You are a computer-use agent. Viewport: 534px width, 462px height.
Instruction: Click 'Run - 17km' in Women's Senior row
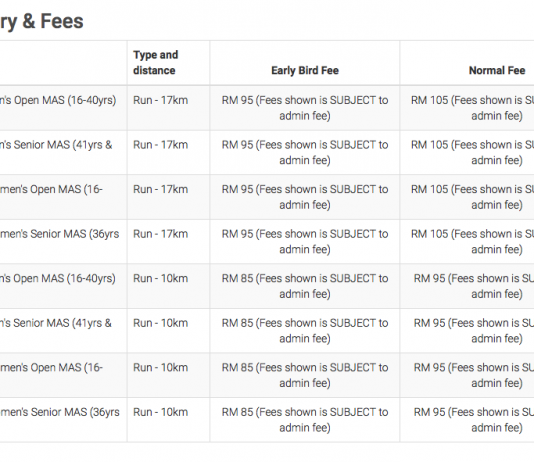pyautogui.click(x=160, y=234)
